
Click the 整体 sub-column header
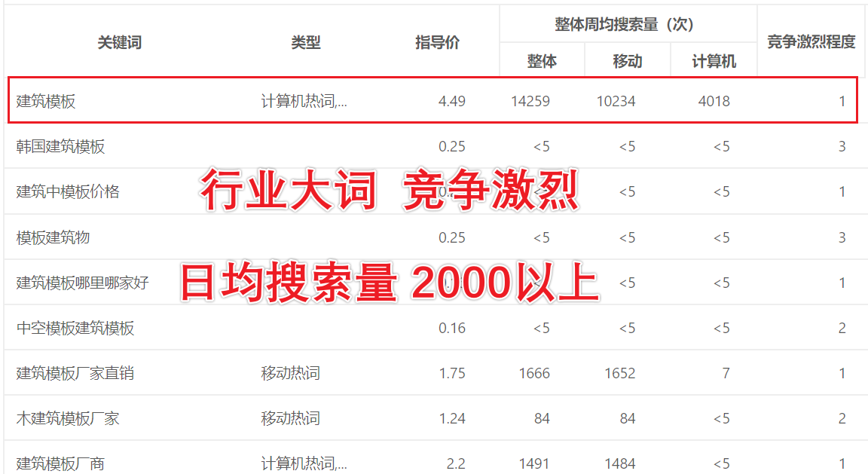(542, 61)
